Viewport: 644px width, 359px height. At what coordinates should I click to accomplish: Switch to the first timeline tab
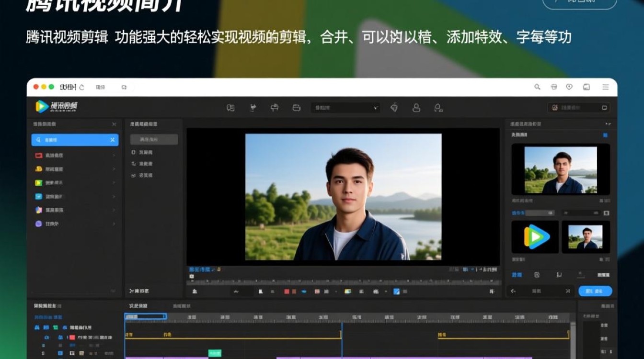click(x=138, y=306)
